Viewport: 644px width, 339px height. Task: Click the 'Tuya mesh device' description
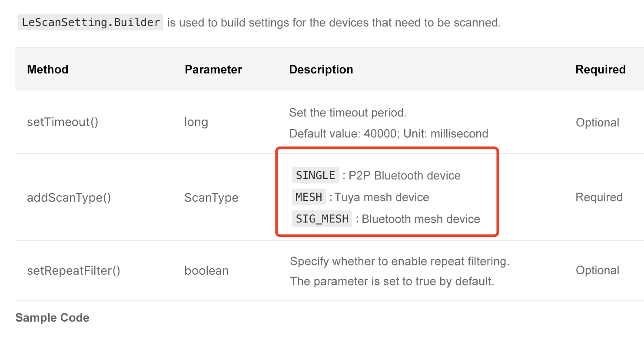click(382, 197)
